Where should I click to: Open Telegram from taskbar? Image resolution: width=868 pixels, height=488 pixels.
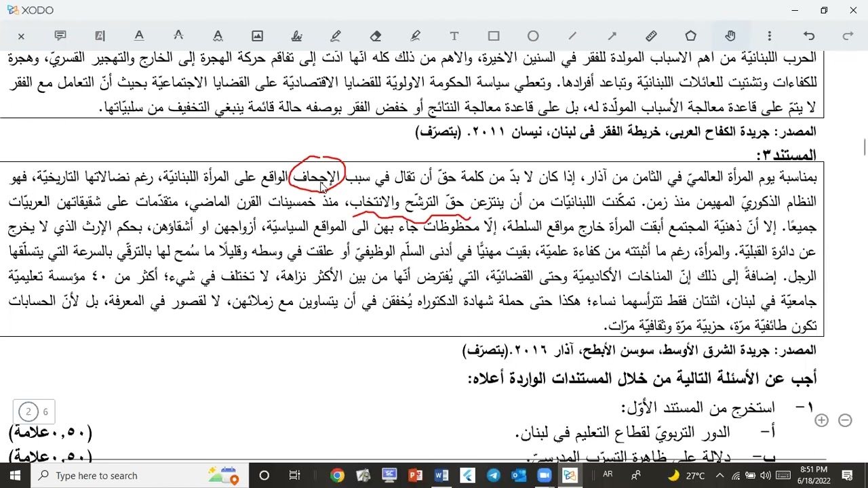[493, 476]
